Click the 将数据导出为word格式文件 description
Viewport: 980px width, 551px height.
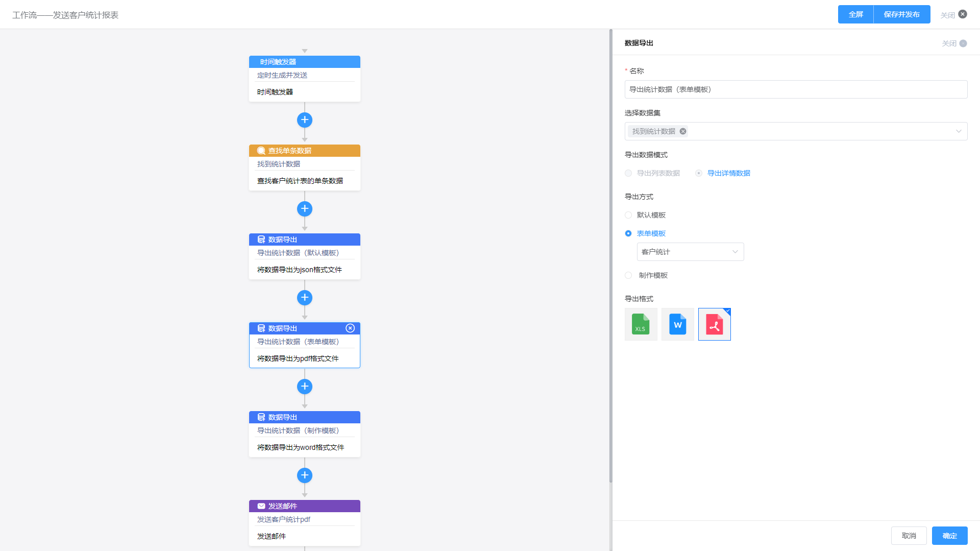click(301, 447)
